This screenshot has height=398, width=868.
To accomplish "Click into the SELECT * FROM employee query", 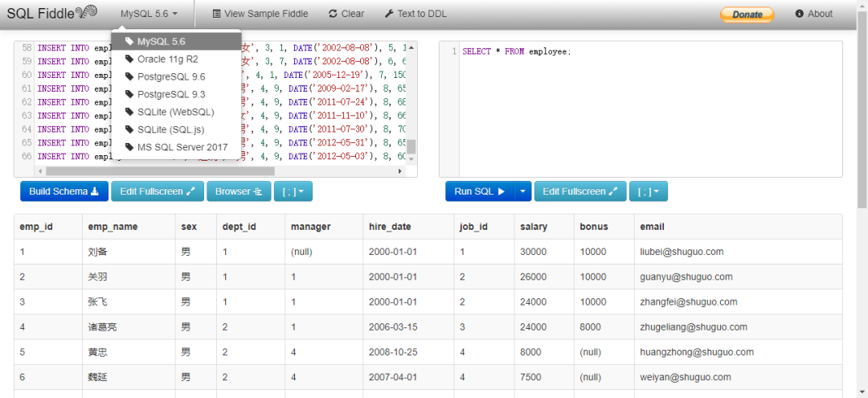I will point(517,51).
